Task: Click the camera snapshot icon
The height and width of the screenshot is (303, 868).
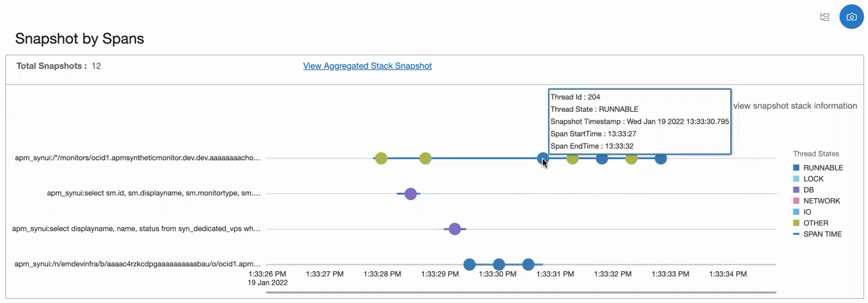Action: tap(851, 16)
